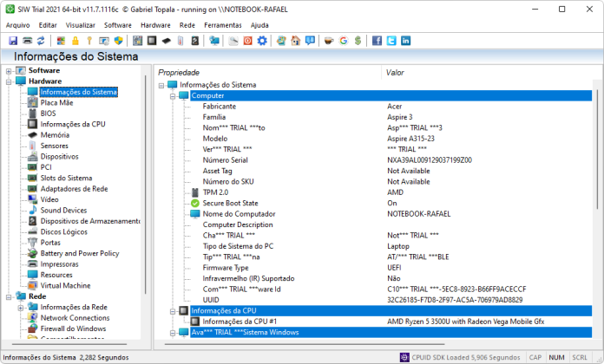Collapse the Hardware tree node
604x364 pixels.
(x=9, y=81)
